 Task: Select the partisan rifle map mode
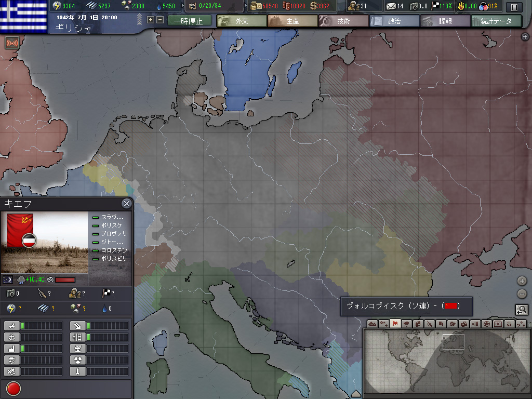430,324
